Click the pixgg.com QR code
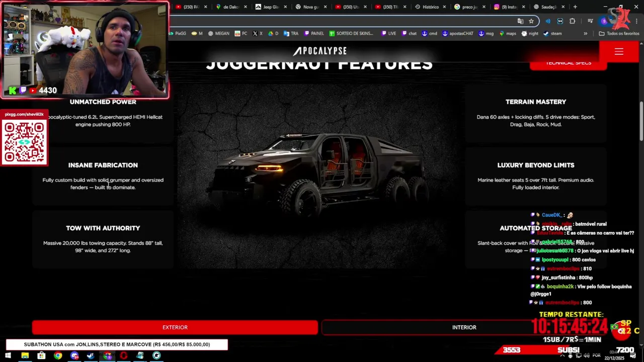The width and height of the screenshot is (644, 362). pyautogui.click(x=24, y=142)
